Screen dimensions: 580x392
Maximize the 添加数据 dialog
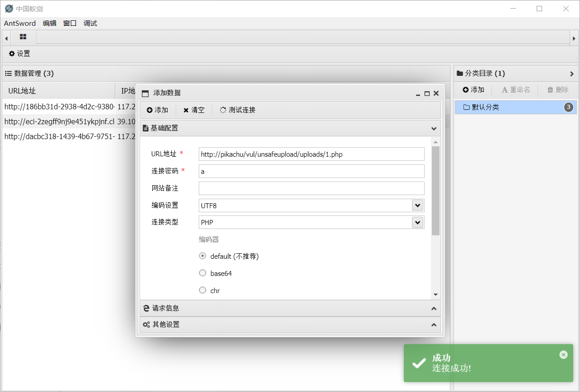pyautogui.click(x=427, y=93)
